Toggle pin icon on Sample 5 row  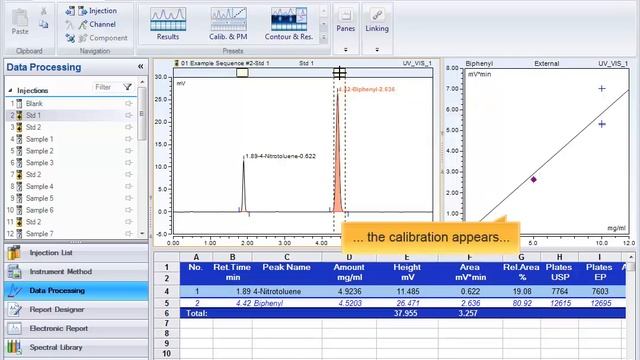129,198
